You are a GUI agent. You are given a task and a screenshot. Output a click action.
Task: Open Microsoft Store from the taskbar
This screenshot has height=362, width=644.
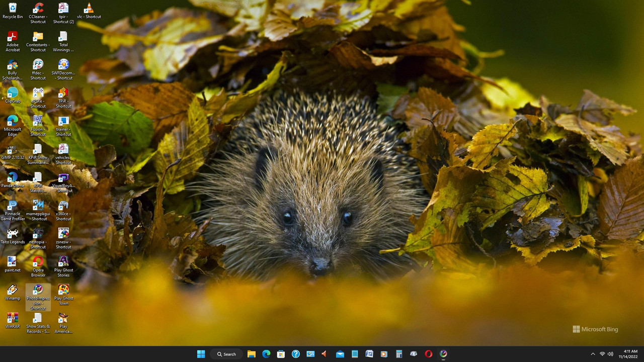[281, 354]
